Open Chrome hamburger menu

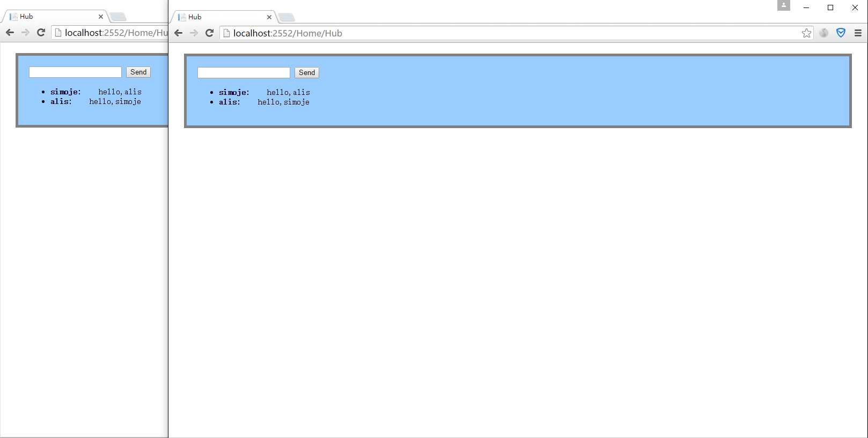coord(858,33)
